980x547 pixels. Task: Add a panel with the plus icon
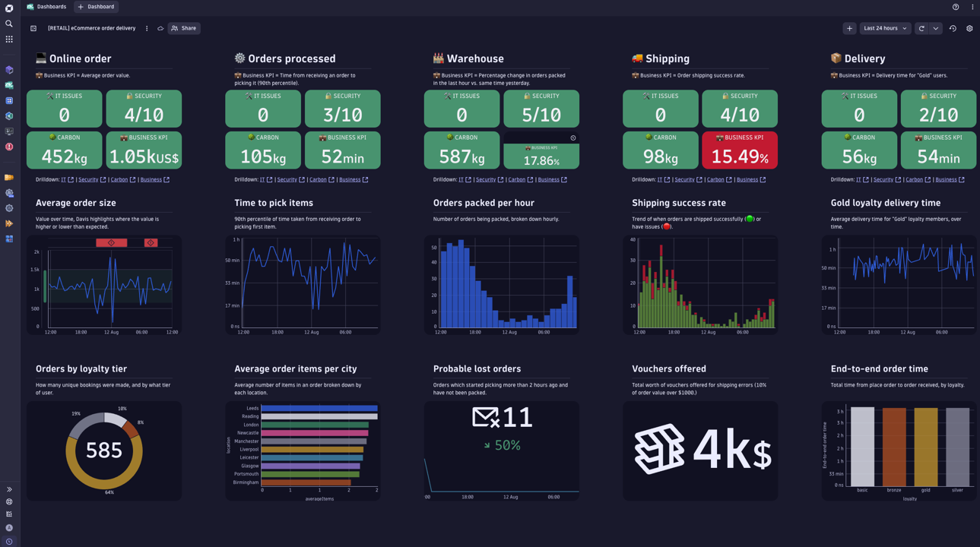[x=849, y=28]
